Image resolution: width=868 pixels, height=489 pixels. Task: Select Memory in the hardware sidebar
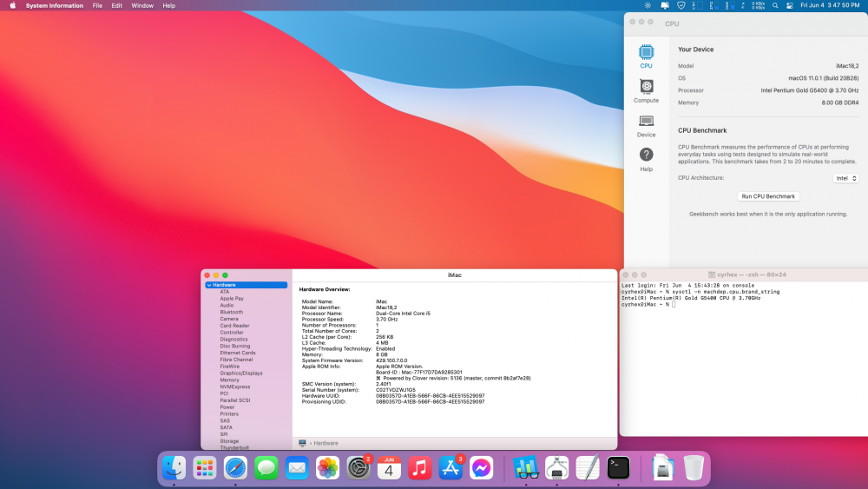pos(229,380)
